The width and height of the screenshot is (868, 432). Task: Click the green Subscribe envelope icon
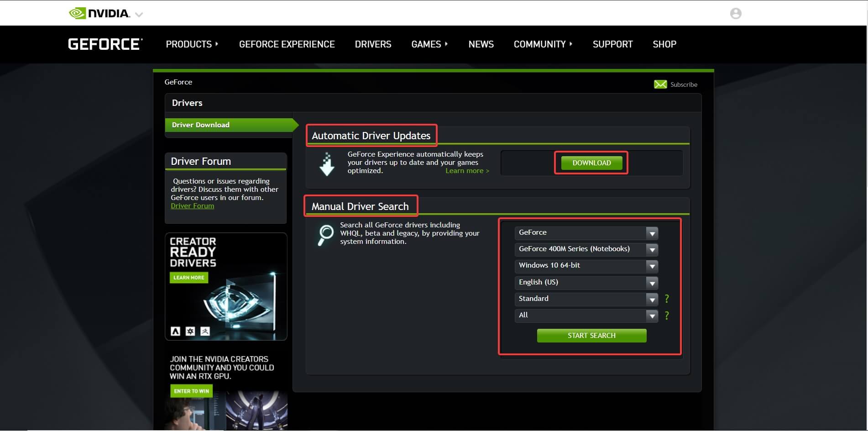(x=660, y=84)
